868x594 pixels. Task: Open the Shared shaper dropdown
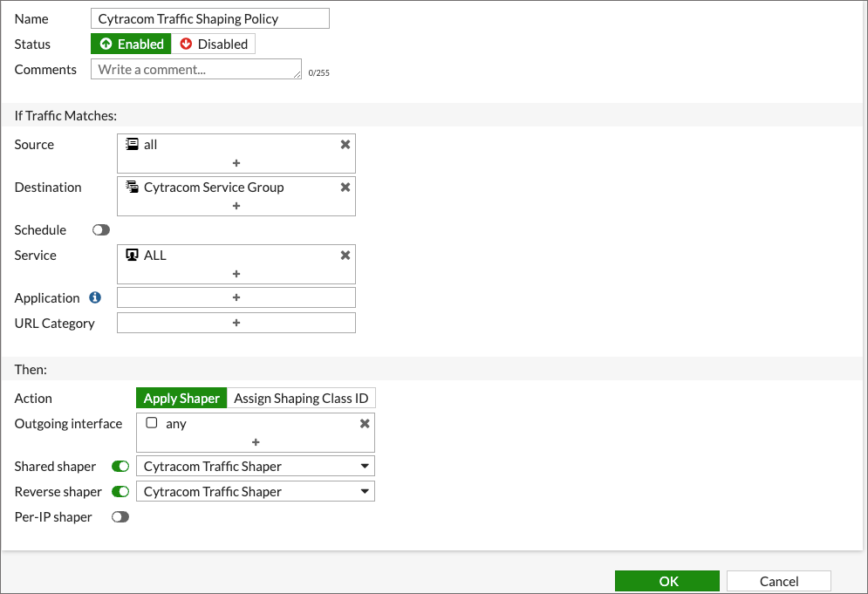pyautogui.click(x=256, y=467)
